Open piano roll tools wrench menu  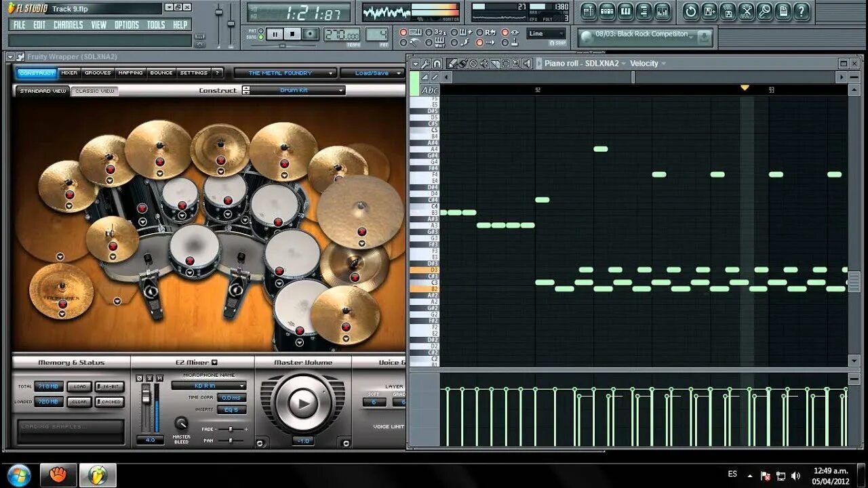(x=426, y=64)
